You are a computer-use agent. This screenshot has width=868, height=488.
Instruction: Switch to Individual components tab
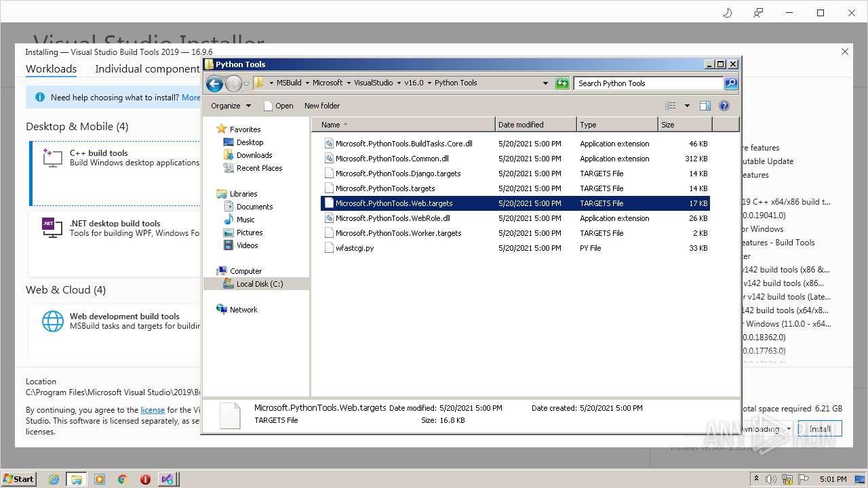click(x=147, y=68)
